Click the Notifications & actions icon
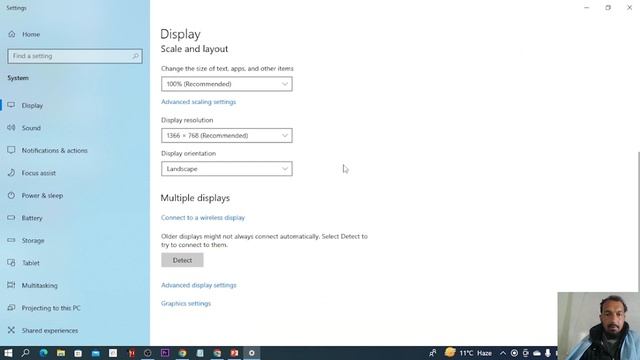The image size is (640, 360). pyautogui.click(x=11, y=150)
